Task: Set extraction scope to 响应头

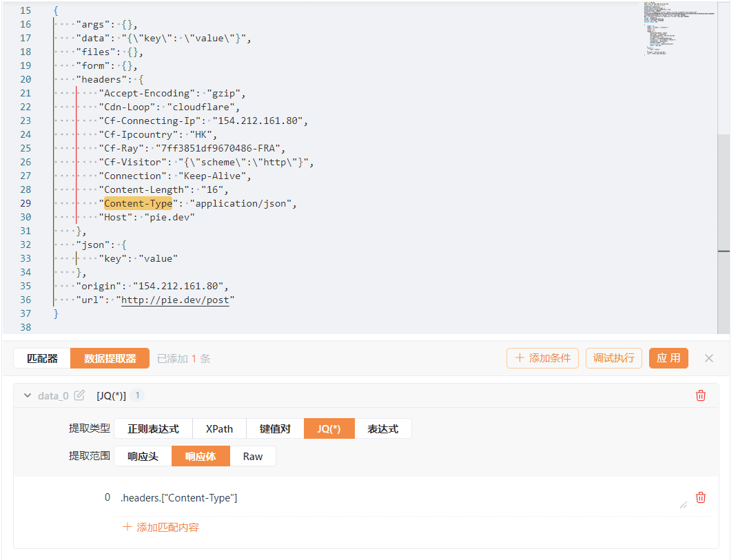Action: tap(143, 456)
